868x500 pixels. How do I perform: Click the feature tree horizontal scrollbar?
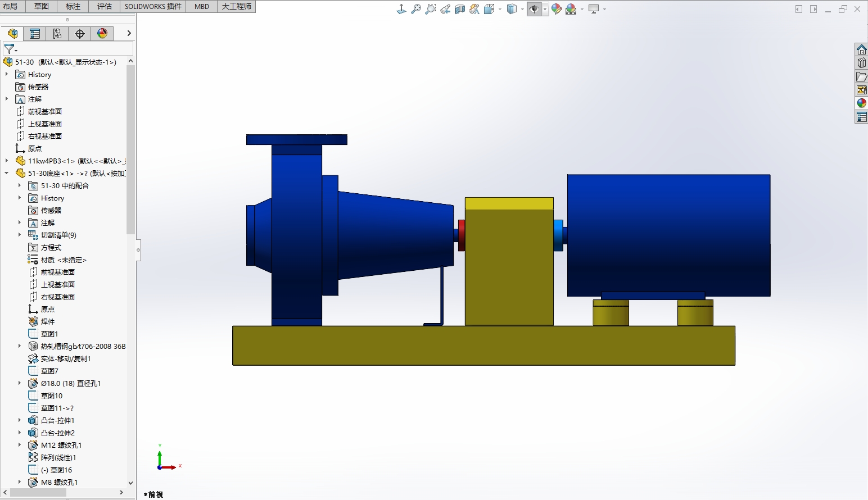coord(38,492)
